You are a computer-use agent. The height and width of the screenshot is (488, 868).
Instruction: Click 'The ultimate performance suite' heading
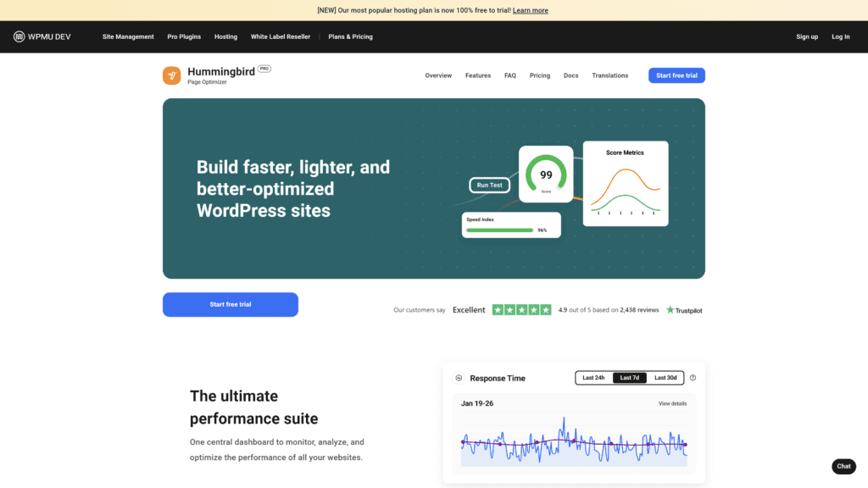tap(254, 408)
